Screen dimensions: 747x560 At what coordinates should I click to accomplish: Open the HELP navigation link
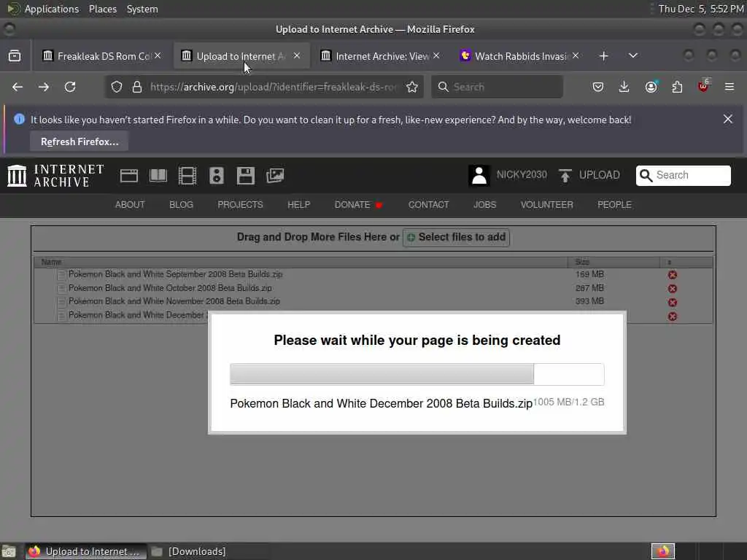click(298, 205)
